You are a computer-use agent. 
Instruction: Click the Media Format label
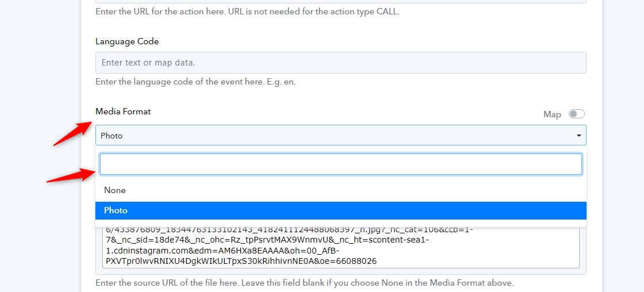click(x=123, y=112)
